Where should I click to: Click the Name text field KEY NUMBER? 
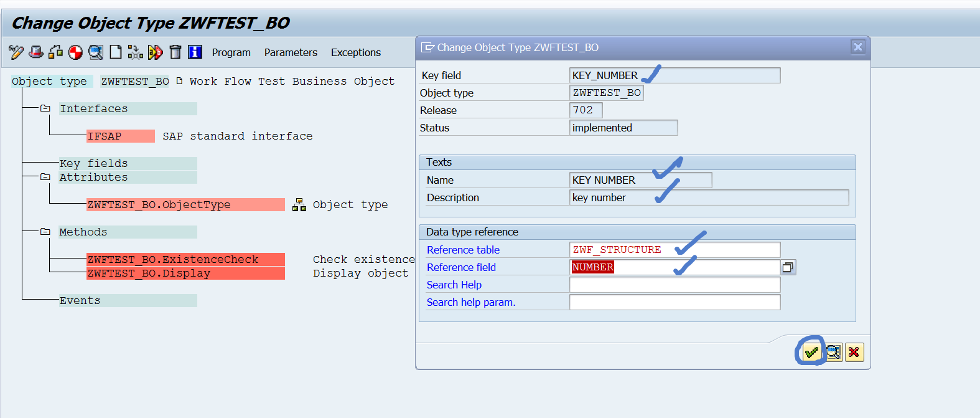(x=640, y=180)
